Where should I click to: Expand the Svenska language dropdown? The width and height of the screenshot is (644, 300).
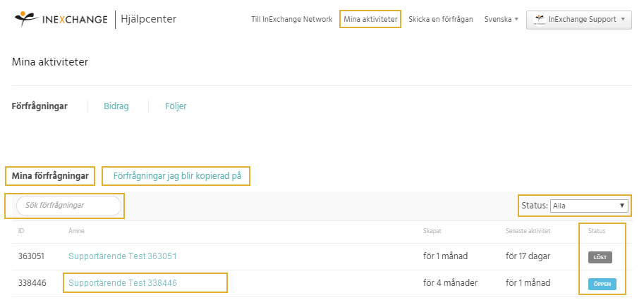pos(501,19)
